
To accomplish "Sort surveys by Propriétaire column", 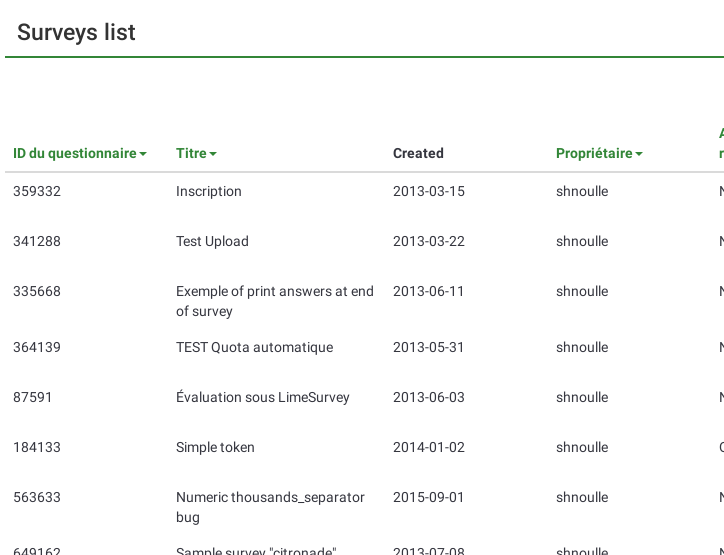I will (598, 153).
